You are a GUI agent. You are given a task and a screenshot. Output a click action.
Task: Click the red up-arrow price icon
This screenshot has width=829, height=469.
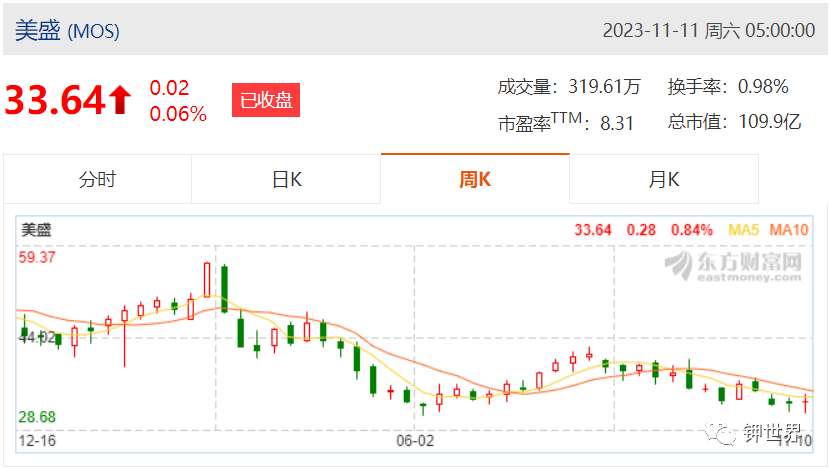coord(121,100)
